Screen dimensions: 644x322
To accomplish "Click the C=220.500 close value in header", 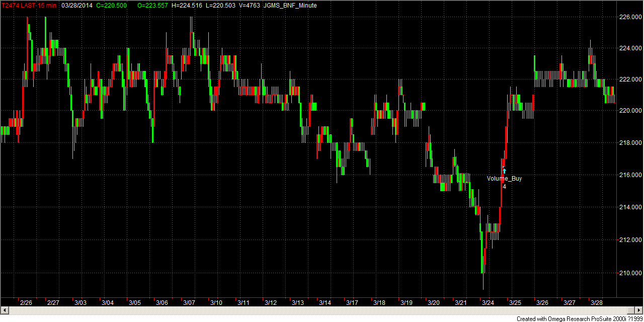I will pyautogui.click(x=111, y=5).
